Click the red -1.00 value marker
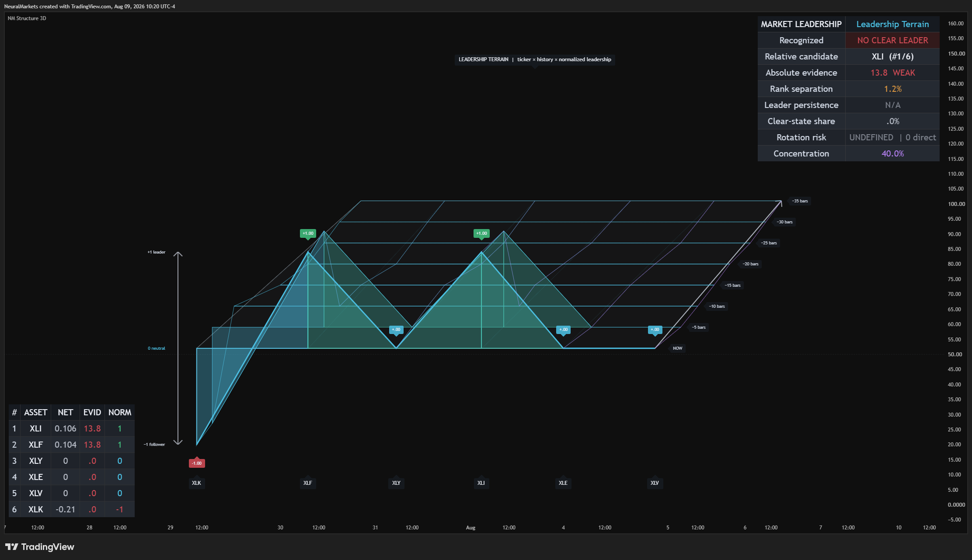The width and height of the screenshot is (972, 560). tap(197, 463)
